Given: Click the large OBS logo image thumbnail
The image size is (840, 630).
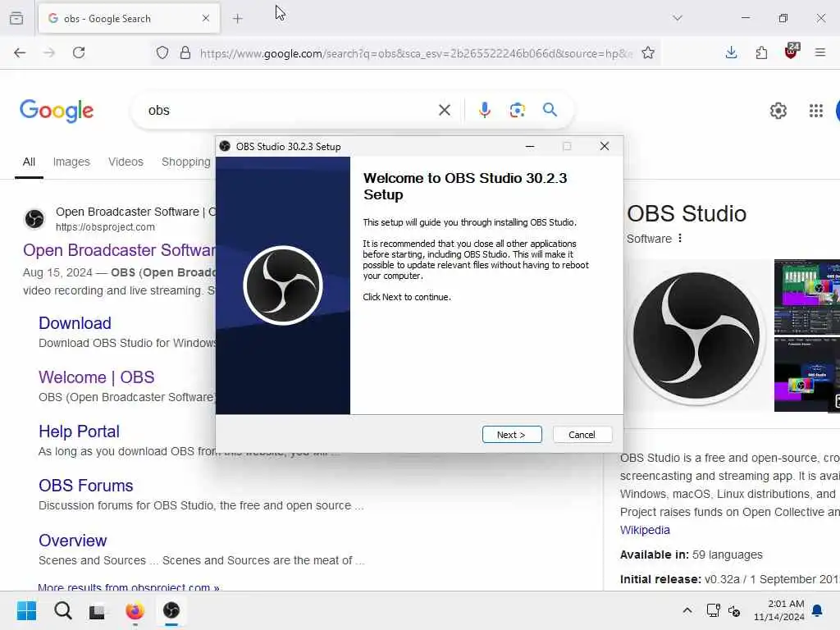Looking at the screenshot, I should click(x=696, y=336).
